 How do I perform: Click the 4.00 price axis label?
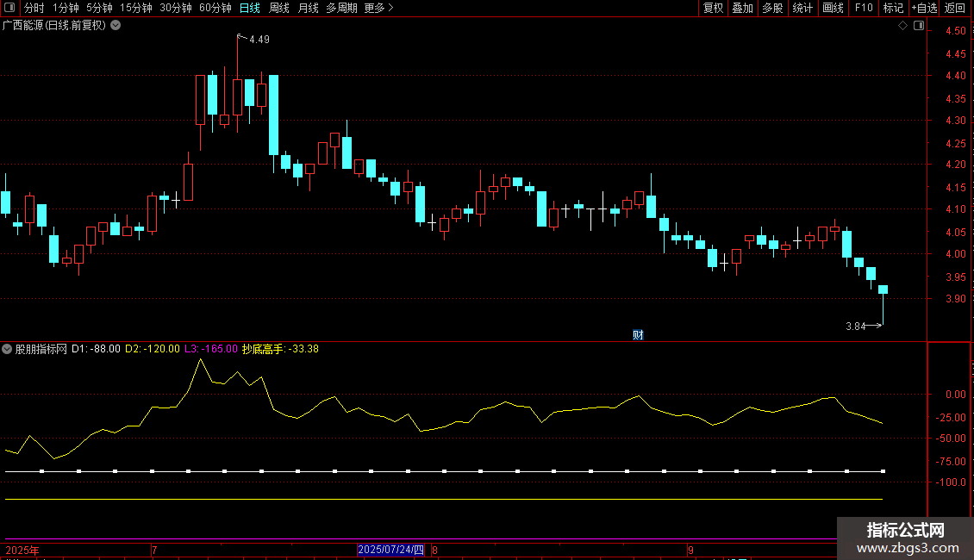[955, 254]
